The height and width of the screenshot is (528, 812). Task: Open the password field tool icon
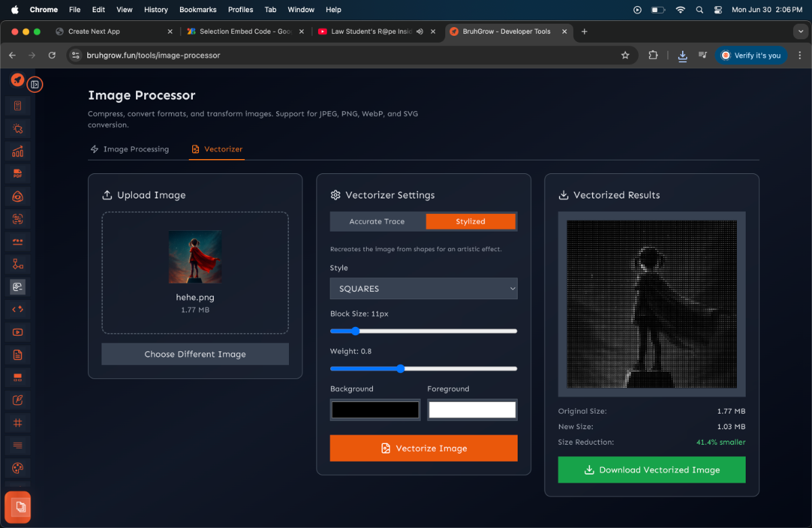(x=18, y=242)
